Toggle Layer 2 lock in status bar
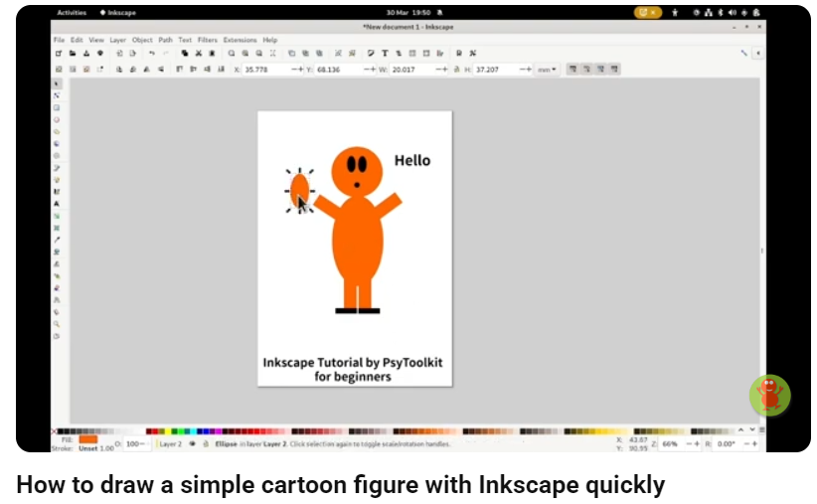This screenshot has height=504, width=817. [x=205, y=444]
